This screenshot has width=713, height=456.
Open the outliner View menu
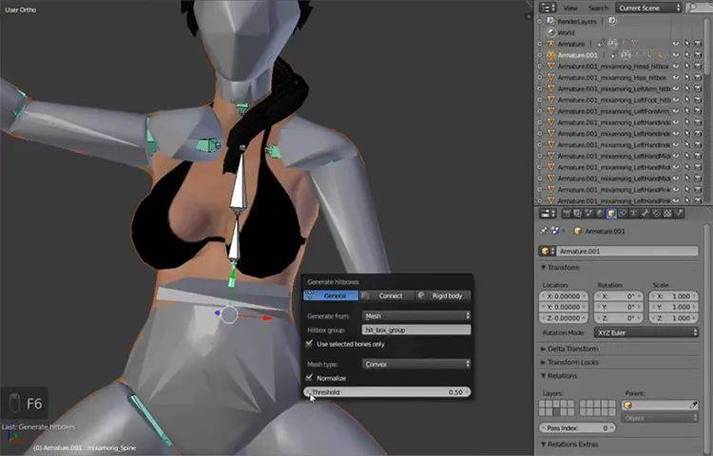[x=570, y=8]
